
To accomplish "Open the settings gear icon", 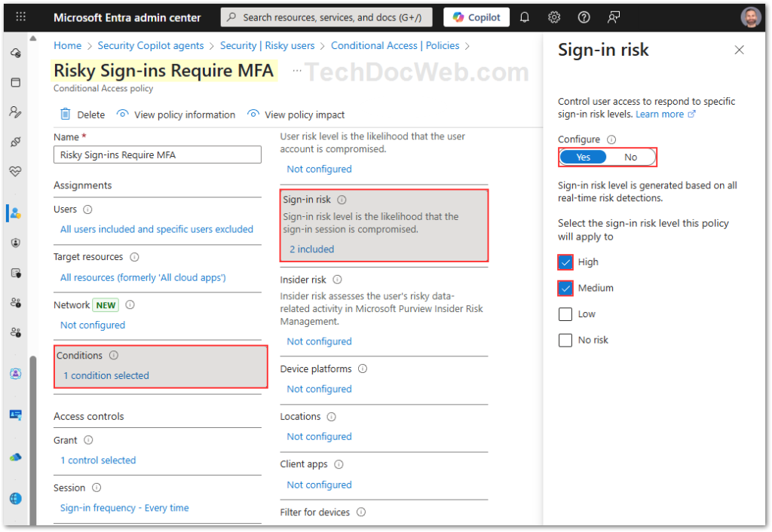I will point(554,17).
